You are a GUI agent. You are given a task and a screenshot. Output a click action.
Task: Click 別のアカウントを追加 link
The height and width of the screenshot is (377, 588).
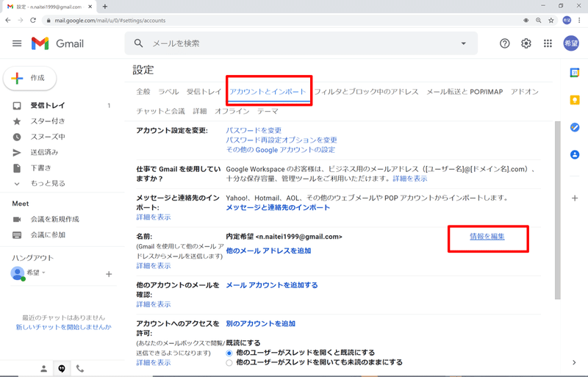[x=261, y=324]
